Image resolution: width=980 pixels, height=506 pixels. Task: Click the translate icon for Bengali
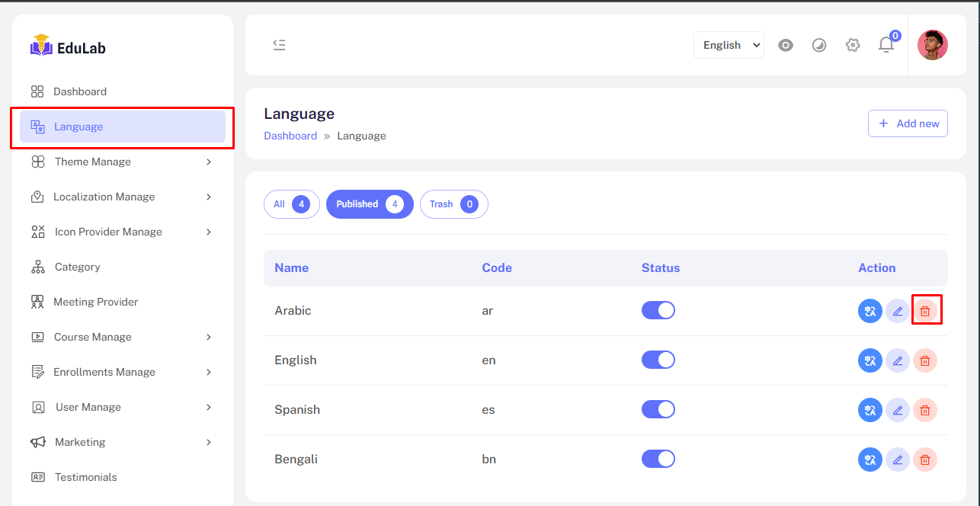(x=870, y=460)
